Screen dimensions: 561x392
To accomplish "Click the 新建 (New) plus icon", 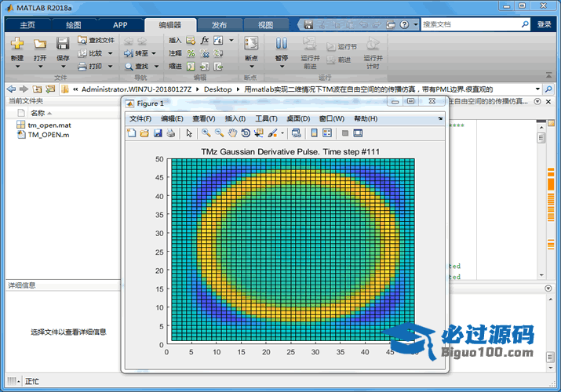I will tap(16, 44).
